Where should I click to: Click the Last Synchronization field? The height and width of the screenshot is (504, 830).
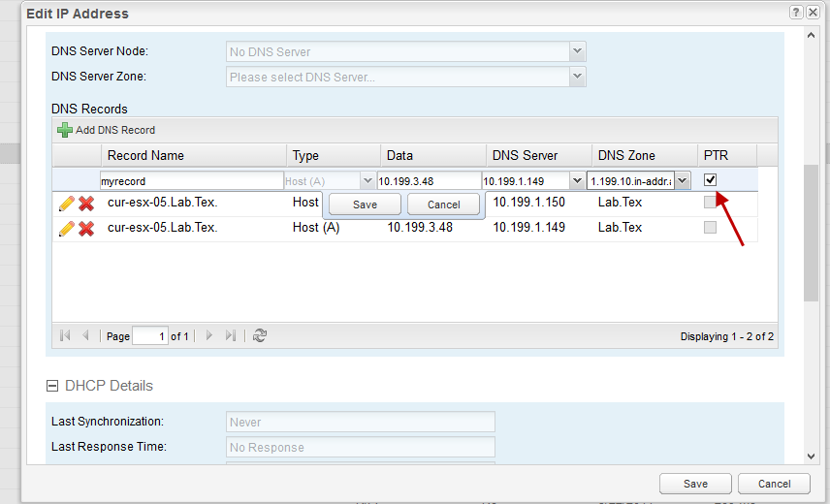coord(361,422)
